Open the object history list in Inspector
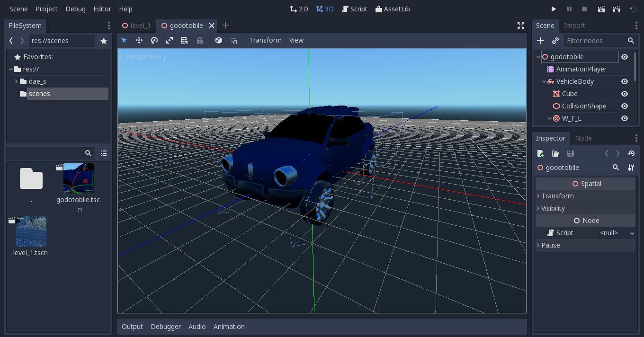 (x=631, y=153)
